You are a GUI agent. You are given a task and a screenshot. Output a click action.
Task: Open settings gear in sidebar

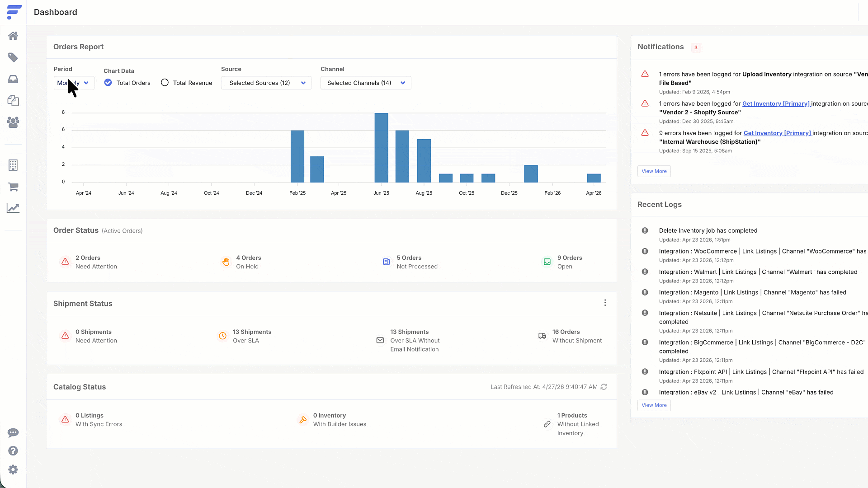[13, 469]
